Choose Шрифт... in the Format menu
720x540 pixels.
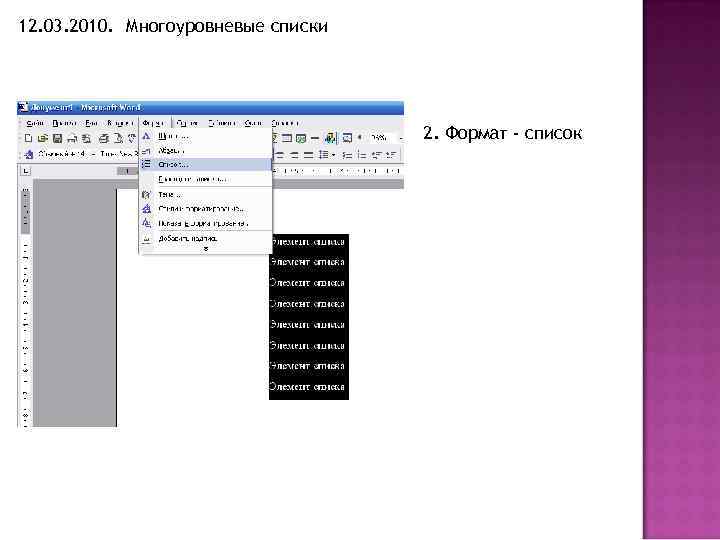tap(206, 136)
